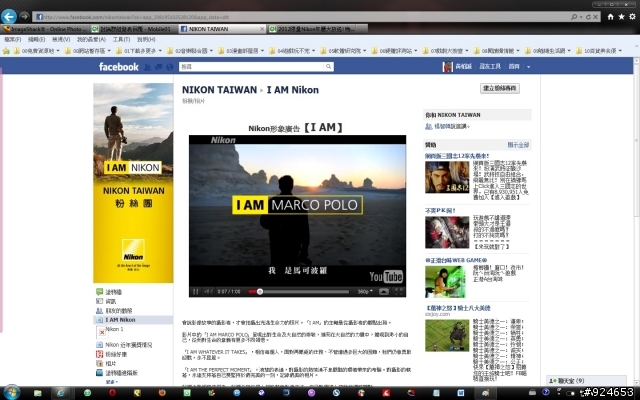Image resolution: width=640 pixels, height=400 pixels.
Task: Click the video progress bar
Action: click(x=298, y=292)
